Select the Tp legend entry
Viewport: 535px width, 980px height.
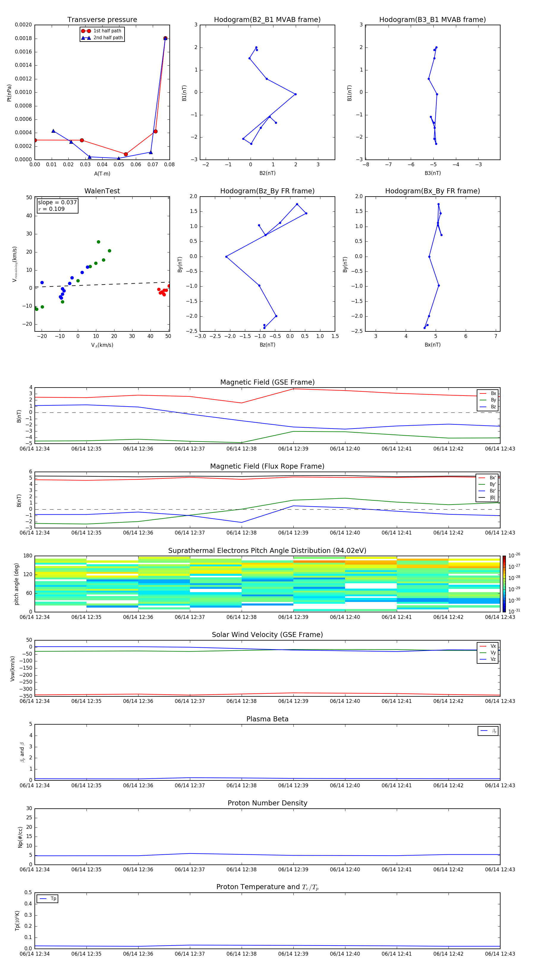coord(48,899)
